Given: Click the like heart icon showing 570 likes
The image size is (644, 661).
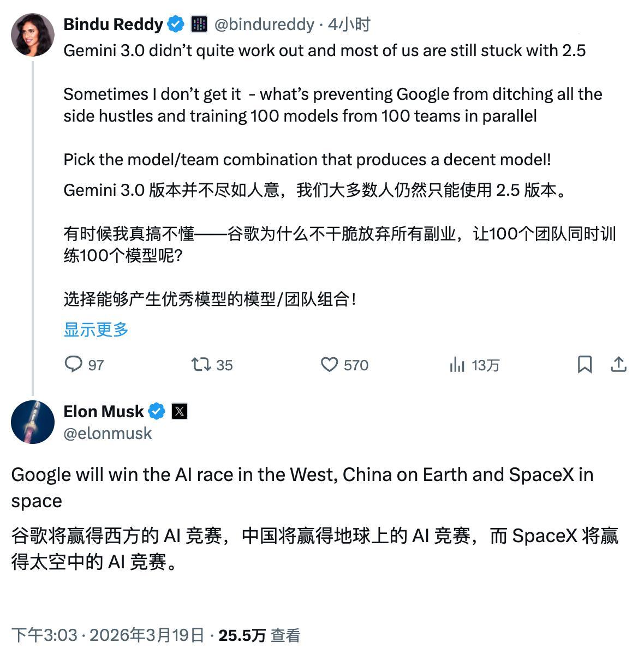Looking at the screenshot, I should click(x=330, y=365).
